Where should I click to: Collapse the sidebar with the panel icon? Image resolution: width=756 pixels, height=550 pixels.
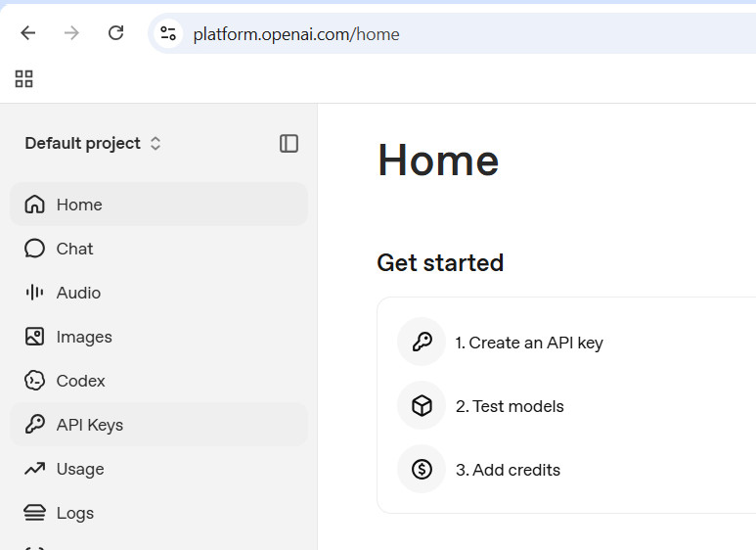pyautogui.click(x=289, y=143)
